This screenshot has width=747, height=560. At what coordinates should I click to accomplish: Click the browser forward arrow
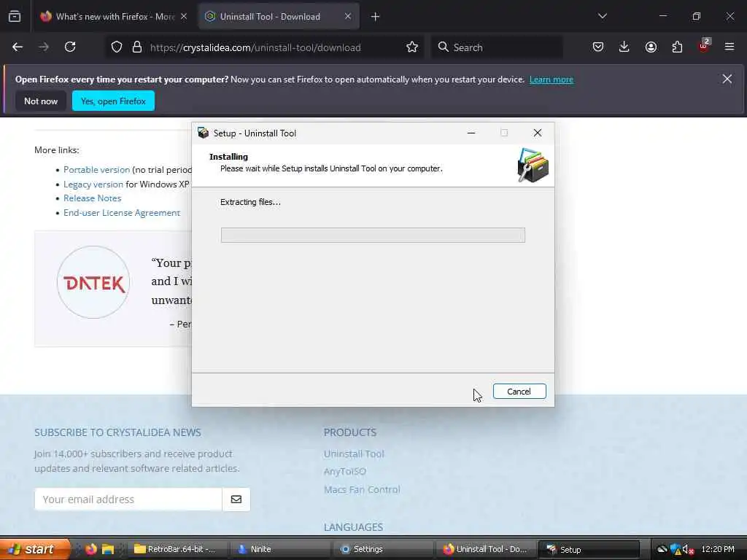click(44, 47)
